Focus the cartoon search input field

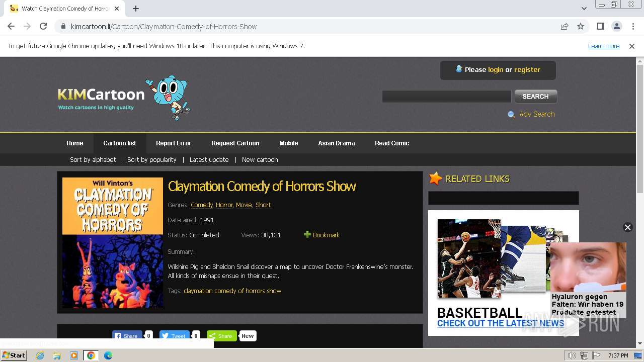point(446,97)
